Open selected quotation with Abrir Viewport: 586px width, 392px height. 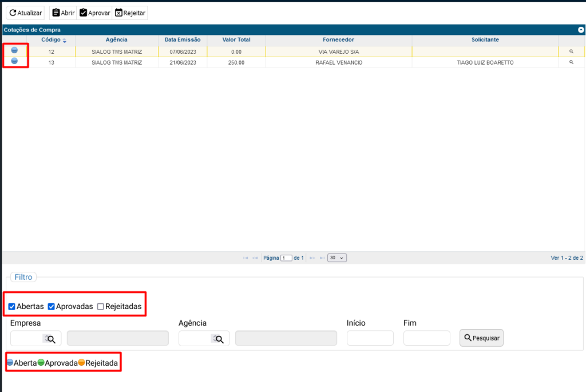click(63, 13)
